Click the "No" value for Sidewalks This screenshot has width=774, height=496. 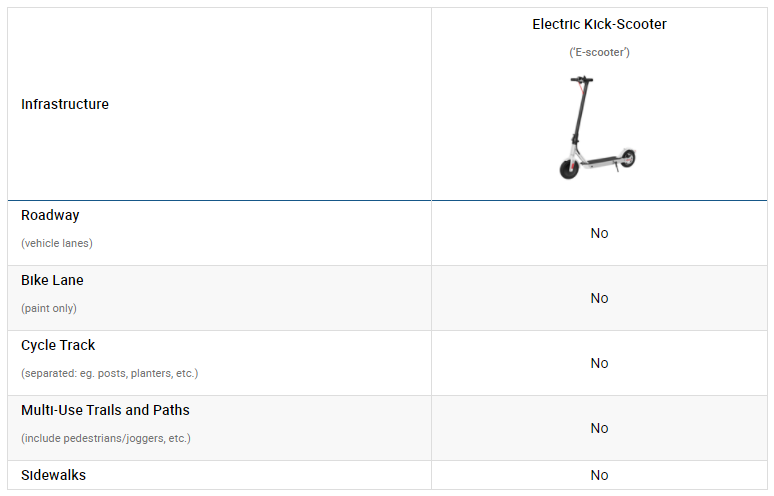click(599, 475)
